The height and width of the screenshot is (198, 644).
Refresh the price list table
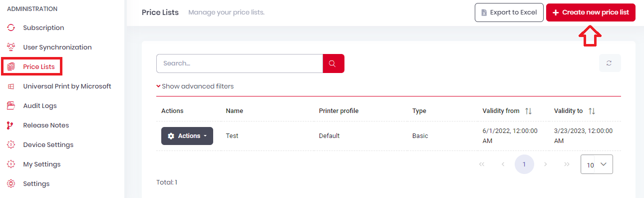pyautogui.click(x=610, y=63)
